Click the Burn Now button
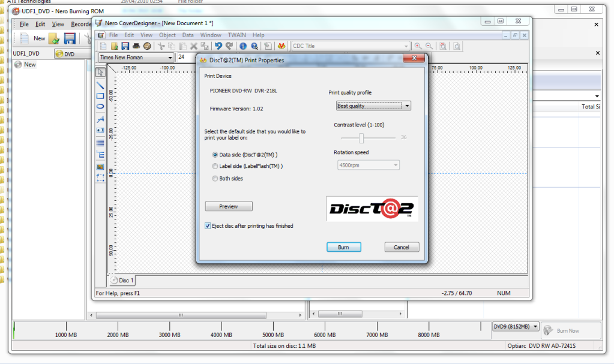Screen dimensions: 614x364 571,331
